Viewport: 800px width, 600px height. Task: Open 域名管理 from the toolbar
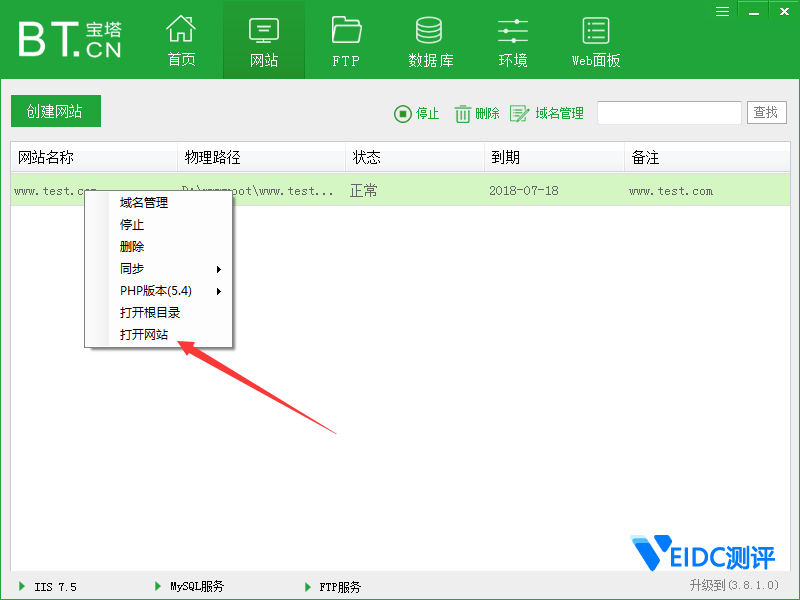[x=547, y=114]
